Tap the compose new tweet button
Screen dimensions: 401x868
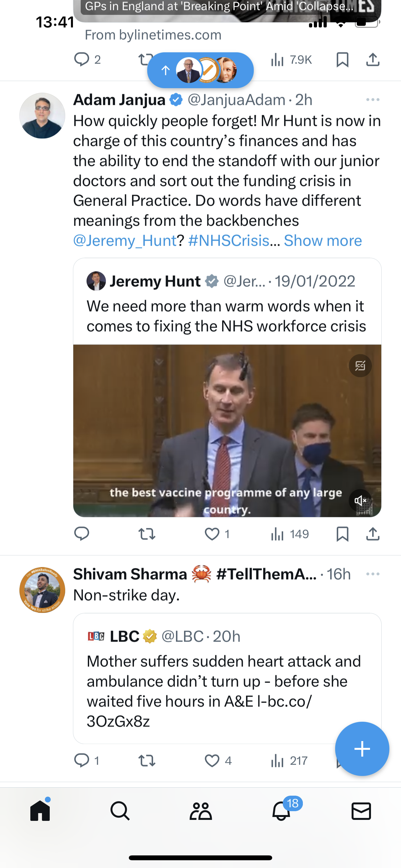click(x=362, y=749)
